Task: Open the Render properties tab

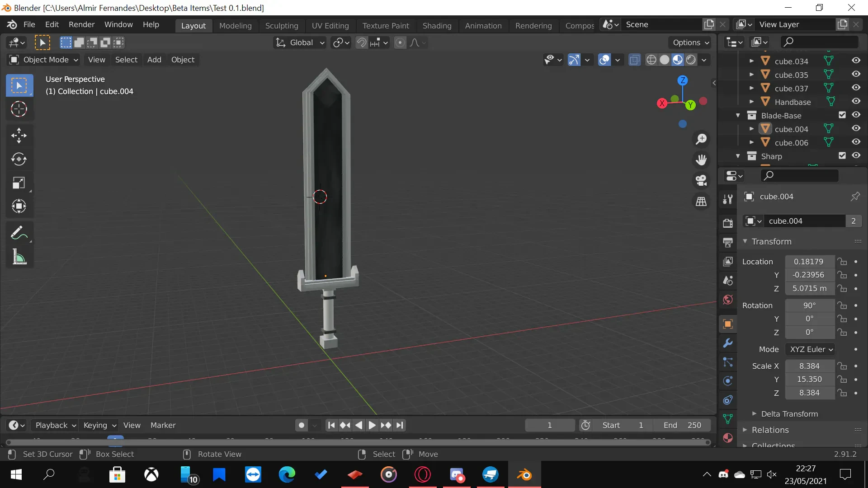Action: pos(728,223)
